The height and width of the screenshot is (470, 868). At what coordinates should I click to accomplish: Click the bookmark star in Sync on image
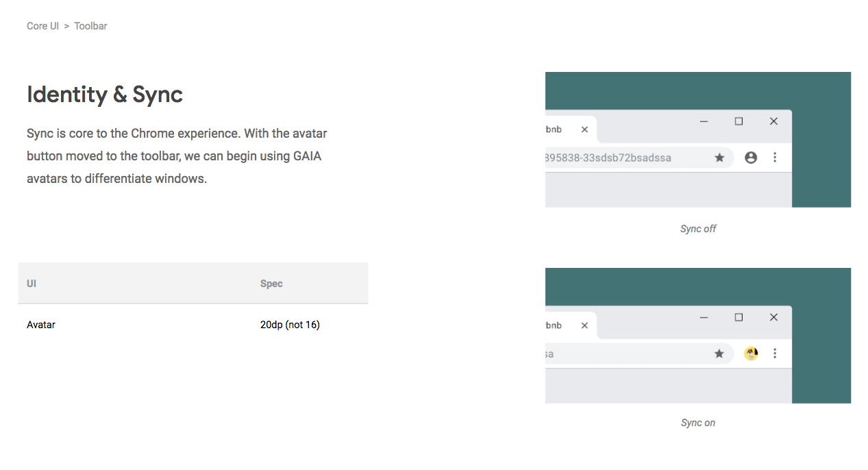pyautogui.click(x=719, y=354)
